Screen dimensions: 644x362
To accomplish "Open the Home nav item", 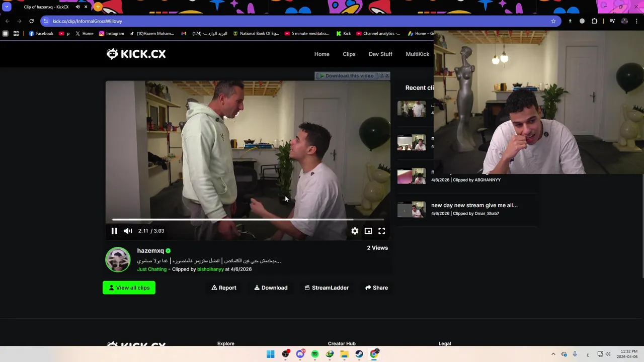I will [322, 54].
